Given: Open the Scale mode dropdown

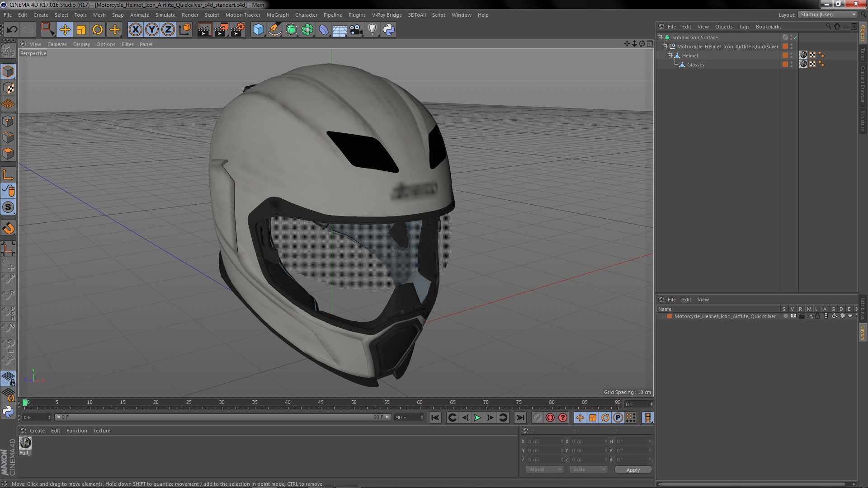Looking at the screenshot, I should [589, 469].
